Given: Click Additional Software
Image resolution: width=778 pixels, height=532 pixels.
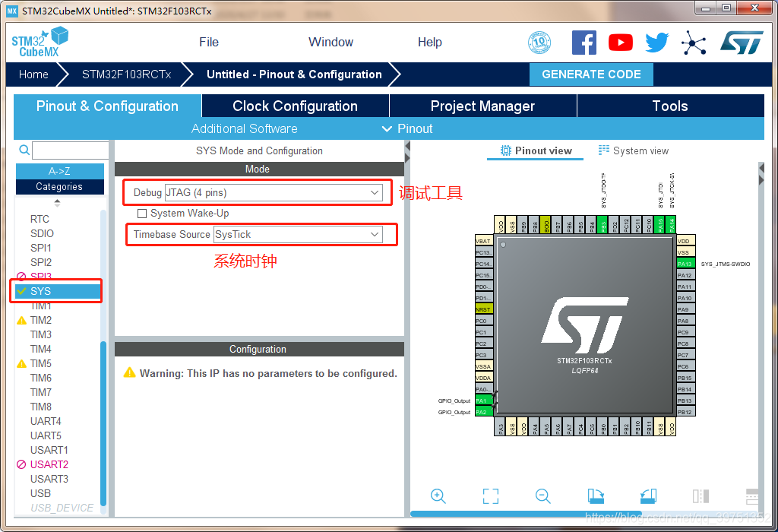Looking at the screenshot, I should (244, 128).
